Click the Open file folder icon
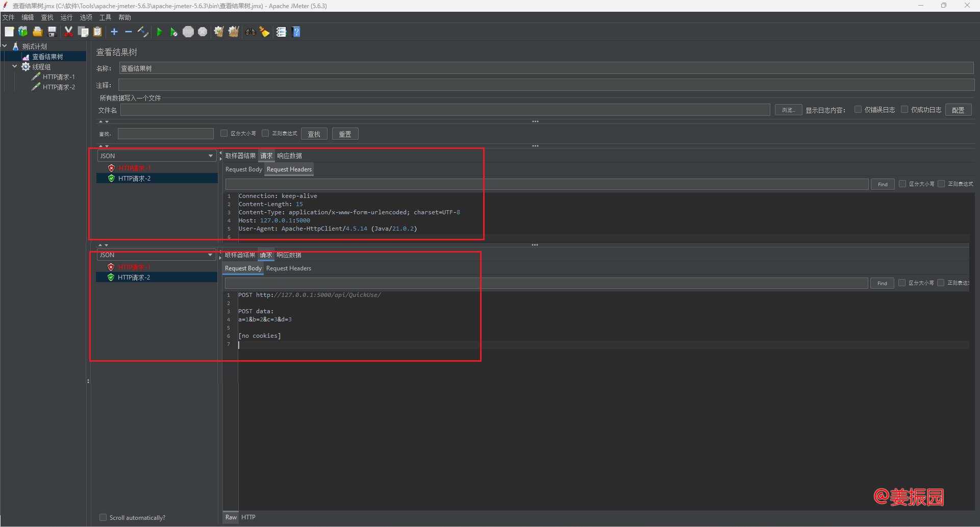This screenshot has height=527, width=980. (37, 32)
